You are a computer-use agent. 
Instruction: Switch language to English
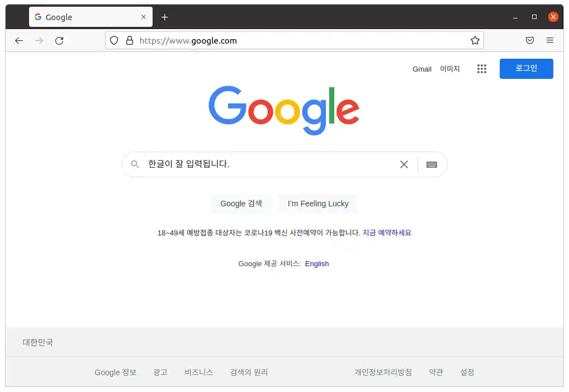[317, 264]
